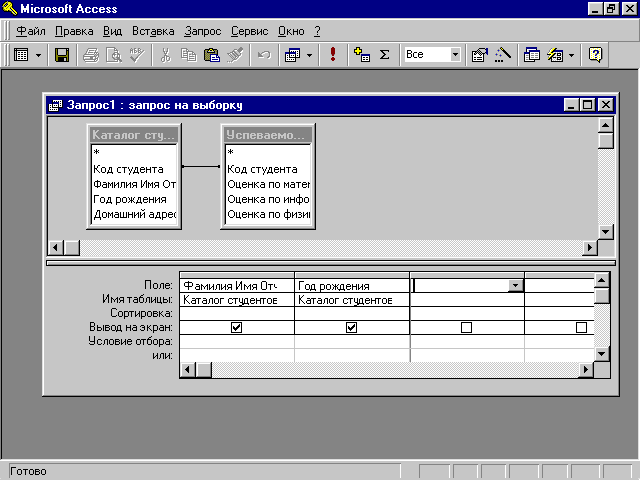Select Оценка по инфо field in Успеваемость
Viewport: 640px width, 480px height.
tap(268, 199)
